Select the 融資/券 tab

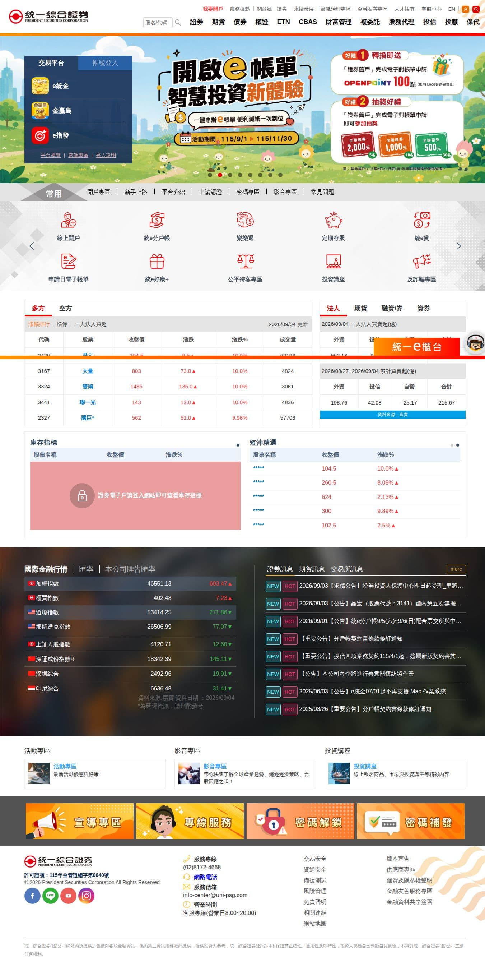tap(392, 308)
